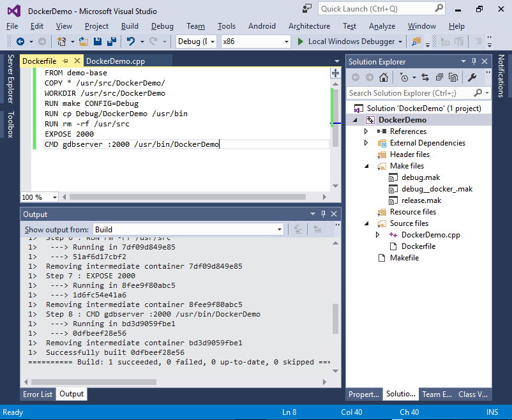The width and height of the screenshot is (512, 420).
Task: Click the Solution Explorer search magnifier icon
Action: point(478,93)
